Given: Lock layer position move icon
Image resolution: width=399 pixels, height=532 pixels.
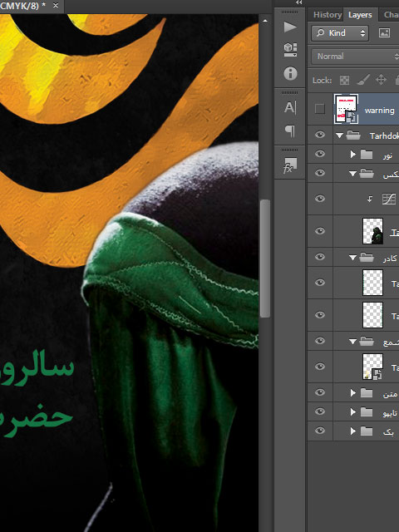Looking at the screenshot, I should click(x=381, y=80).
